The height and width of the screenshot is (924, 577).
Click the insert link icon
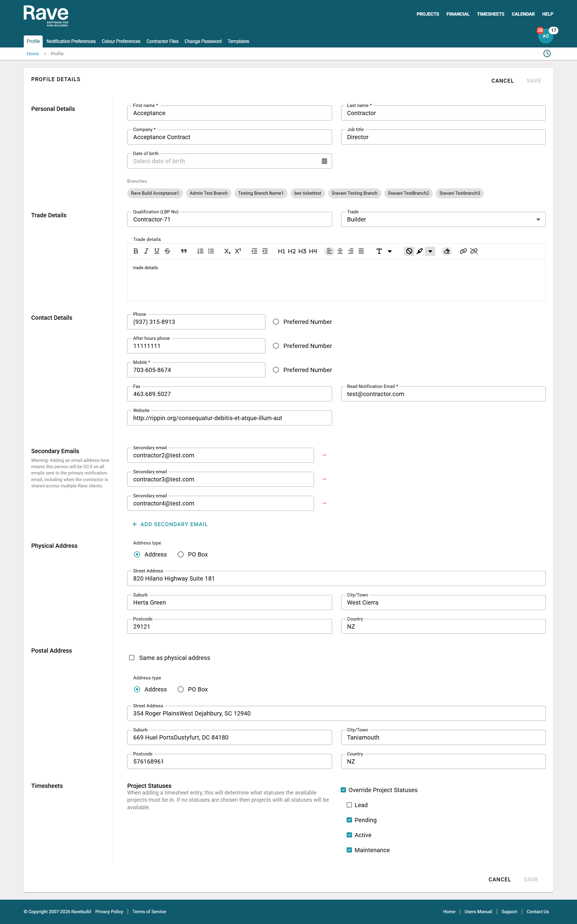(463, 251)
